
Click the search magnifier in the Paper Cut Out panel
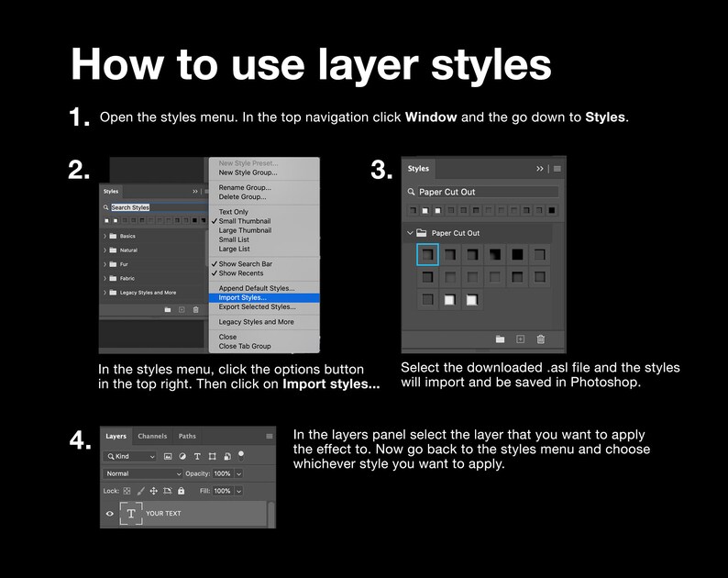(x=411, y=192)
